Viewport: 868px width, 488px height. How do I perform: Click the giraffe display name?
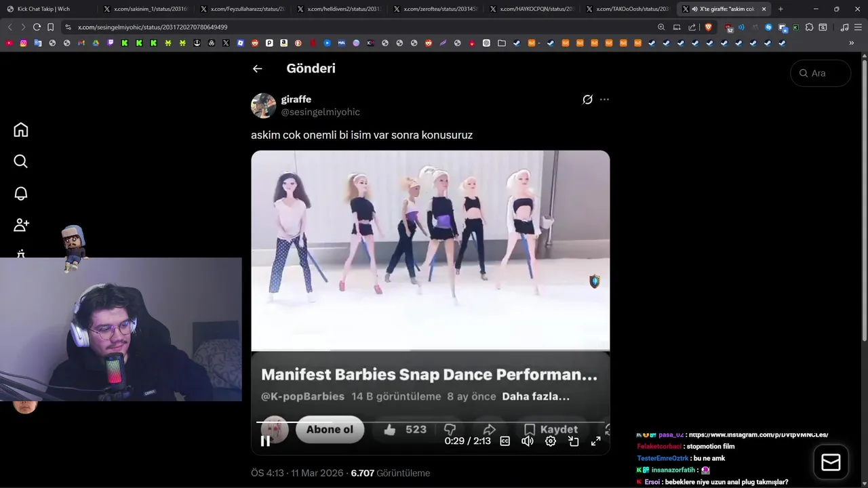(296, 99)
